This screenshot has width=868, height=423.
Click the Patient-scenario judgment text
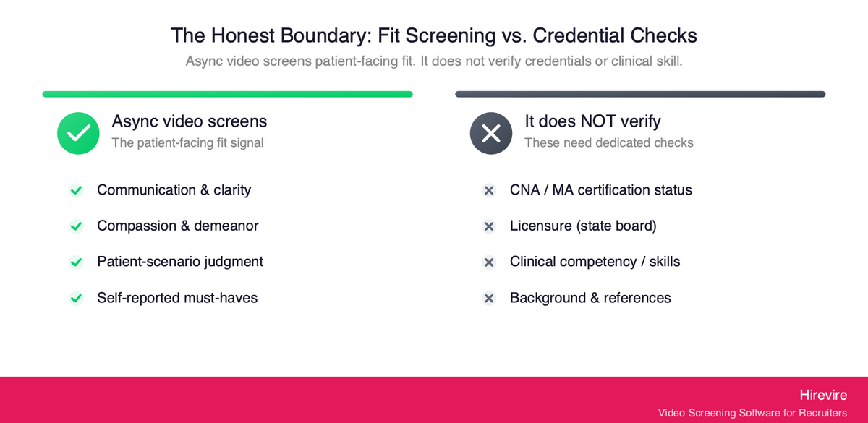point(180,262)
